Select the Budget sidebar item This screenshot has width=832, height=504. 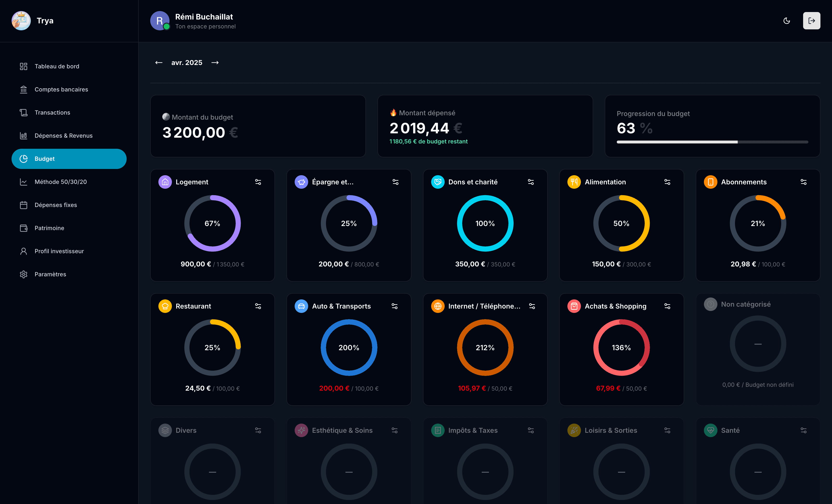tap(69, 159)
